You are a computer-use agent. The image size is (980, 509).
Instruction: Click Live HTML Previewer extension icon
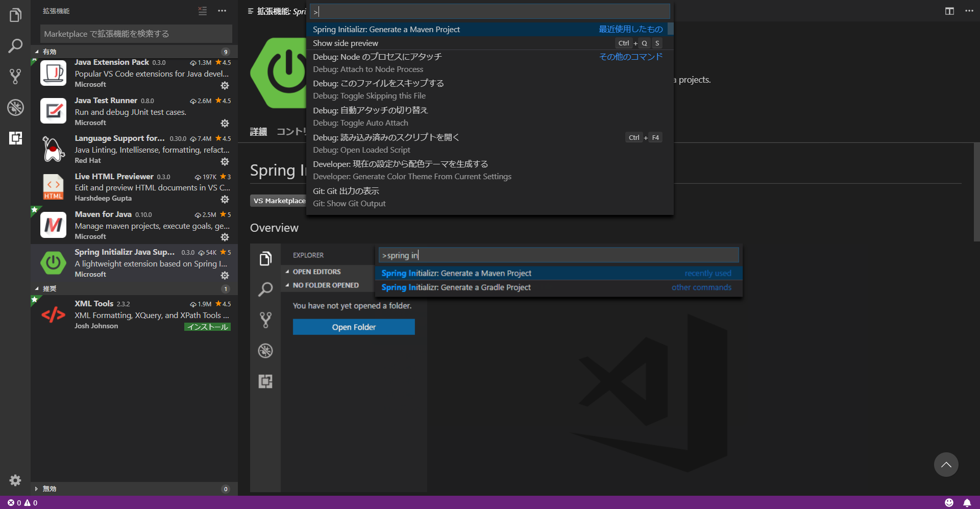click(54, 187)
